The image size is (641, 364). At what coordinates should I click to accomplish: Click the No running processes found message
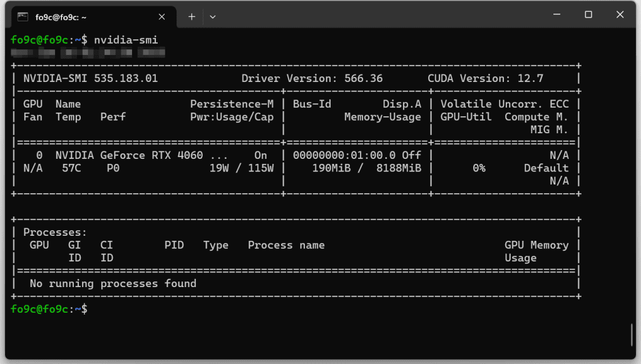113,283
